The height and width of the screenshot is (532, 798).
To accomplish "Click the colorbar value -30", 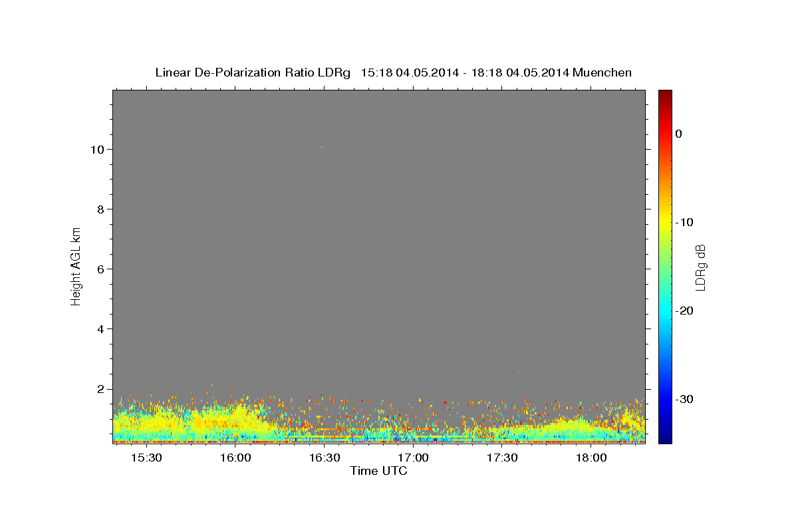I will point(684,399).
